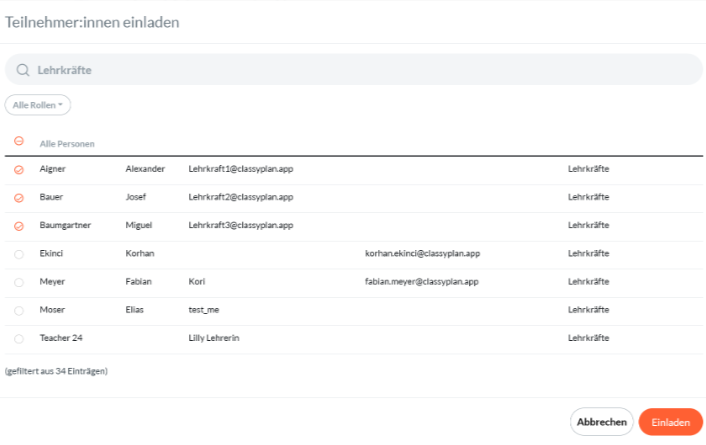706x445 pixels.
Task: Click the first name Josef
Action: click(136, 197)
